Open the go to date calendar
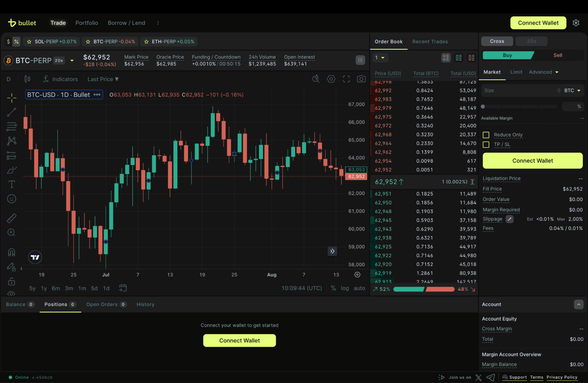The image size is (588, 383). 123,288
